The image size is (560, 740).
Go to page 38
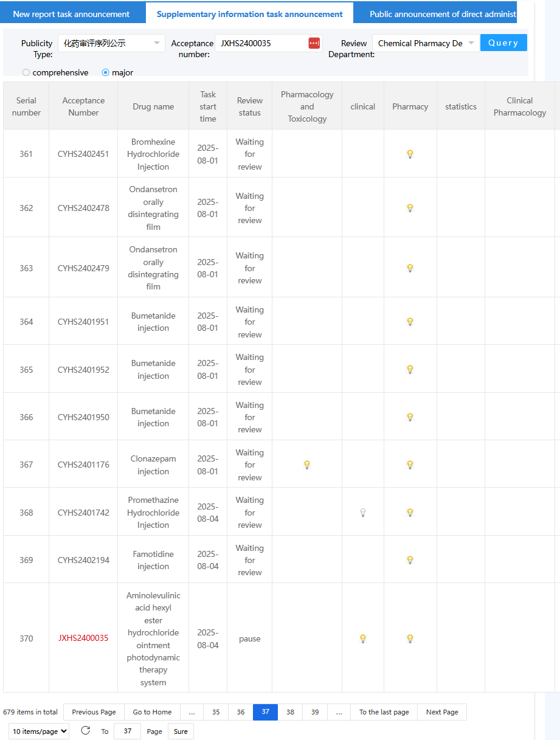290,712
